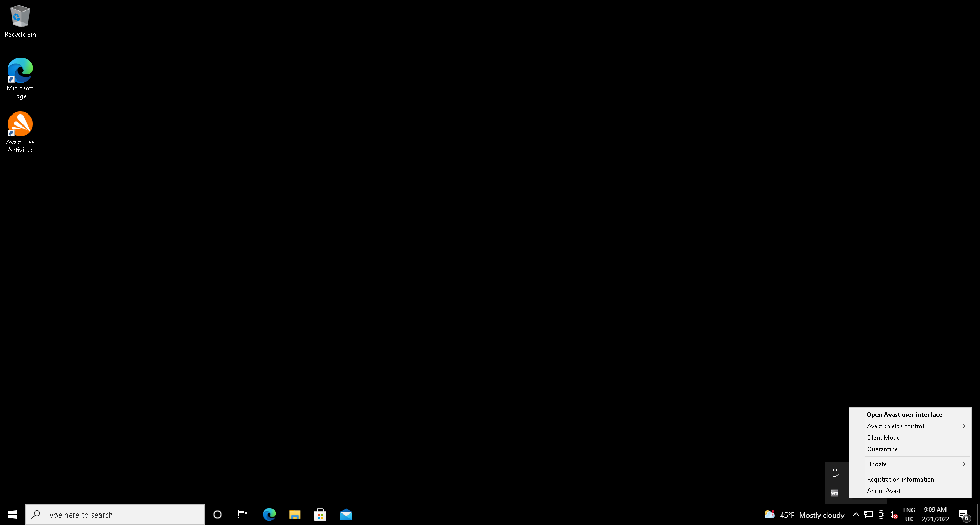Click the VMware Tools tray icon
This screenshot has height=525, width=980.
[835, 493]
